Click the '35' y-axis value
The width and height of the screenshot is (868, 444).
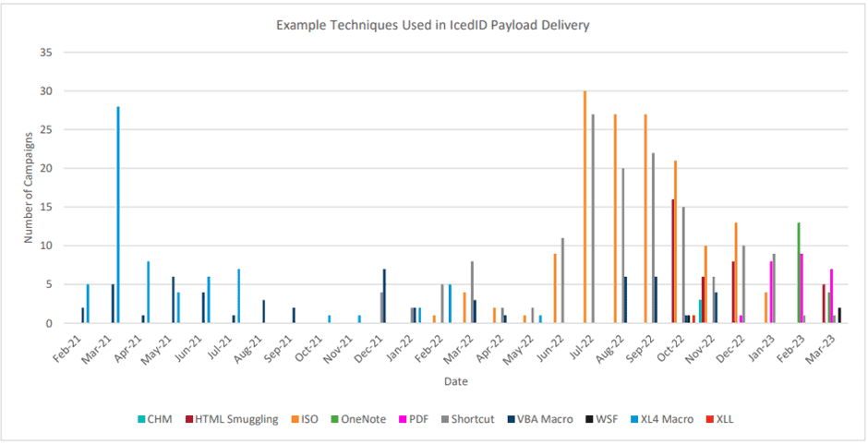[x=46, y=53]
